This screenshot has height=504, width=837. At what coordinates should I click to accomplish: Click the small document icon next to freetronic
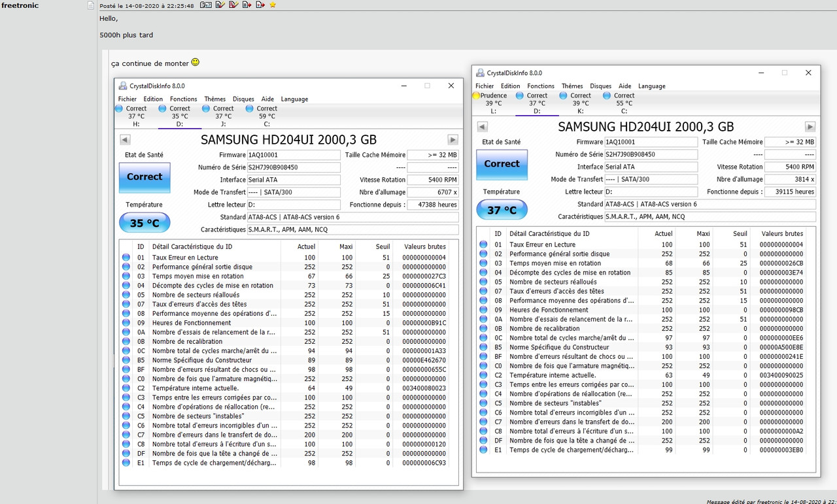click(x=92, y=6)
